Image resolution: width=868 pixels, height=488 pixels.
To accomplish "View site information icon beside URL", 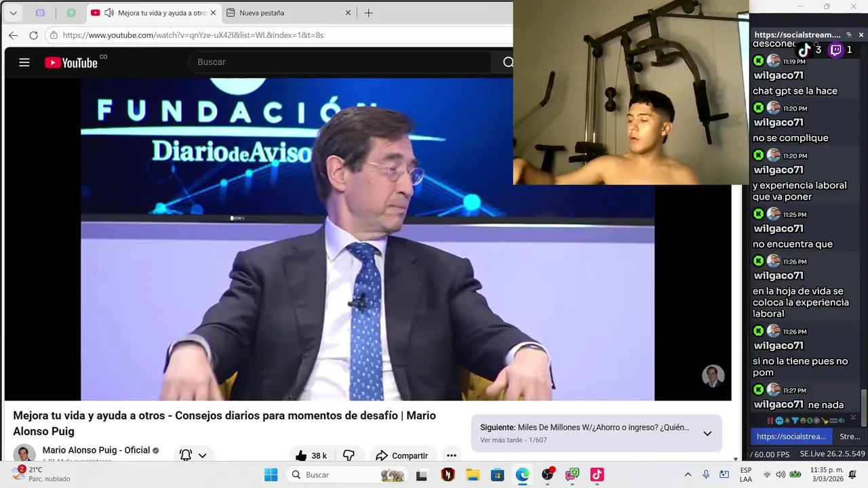I will (x=54, y=35).
